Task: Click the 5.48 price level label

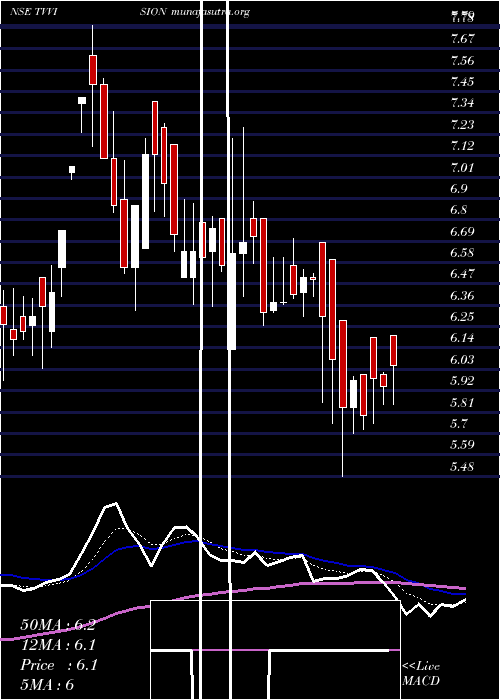Action: pyautogui.click(x=462, y=467)
